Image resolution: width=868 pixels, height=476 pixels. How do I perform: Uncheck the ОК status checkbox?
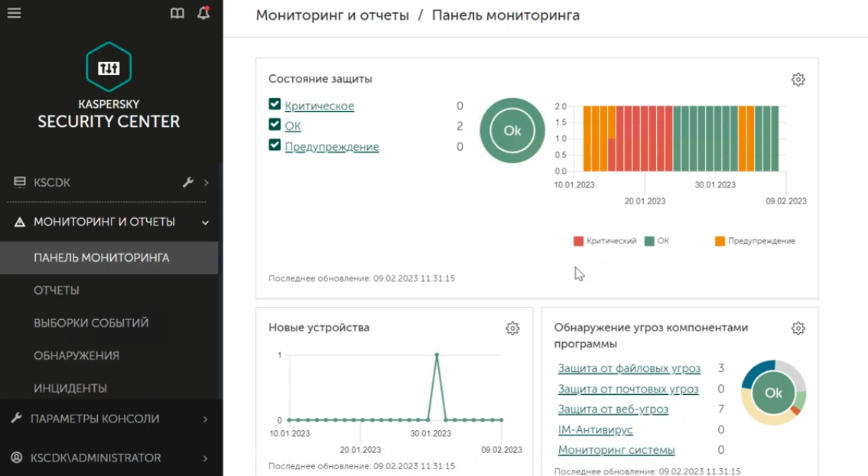[275, 124]
